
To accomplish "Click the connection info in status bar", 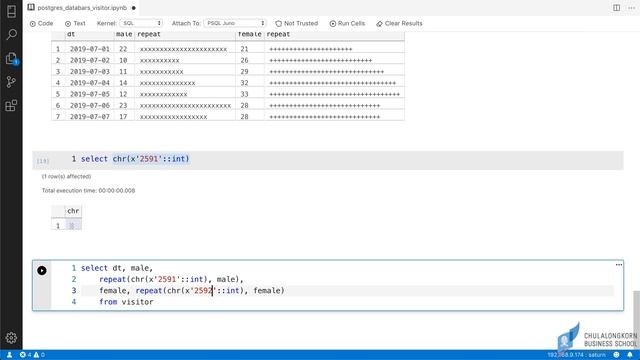I will (x=576, y=355).
